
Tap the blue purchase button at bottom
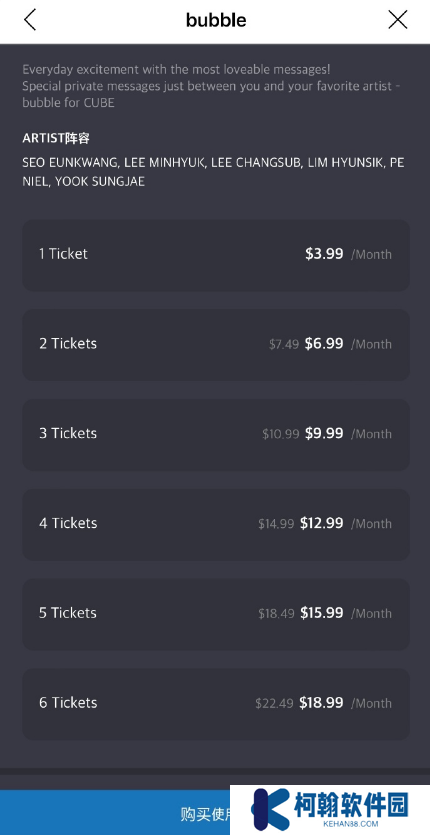click(x=115, y=812)
